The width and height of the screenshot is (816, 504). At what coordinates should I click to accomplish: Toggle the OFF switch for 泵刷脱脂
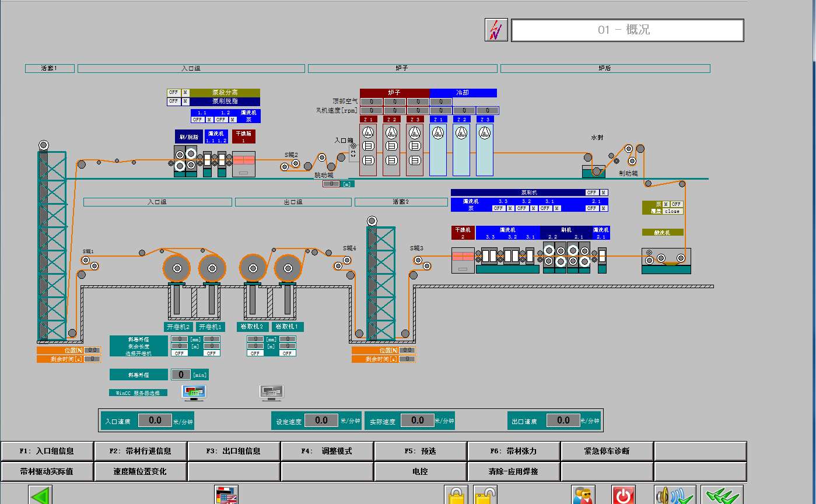pos(173,101)
